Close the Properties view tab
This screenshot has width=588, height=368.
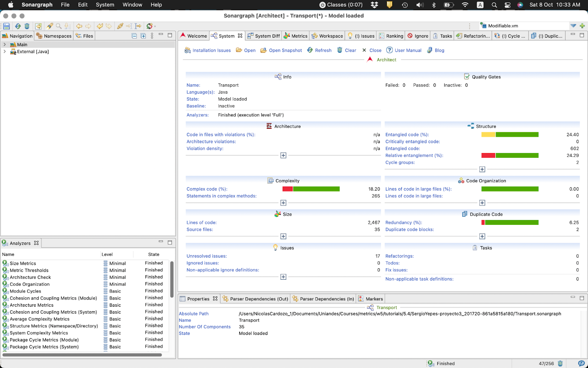point(215,298)
